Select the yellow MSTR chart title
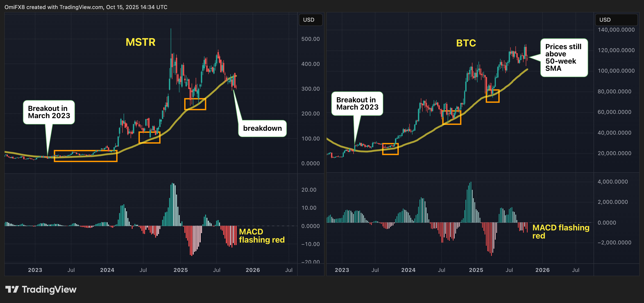The image size is (644, 303). 141,42
